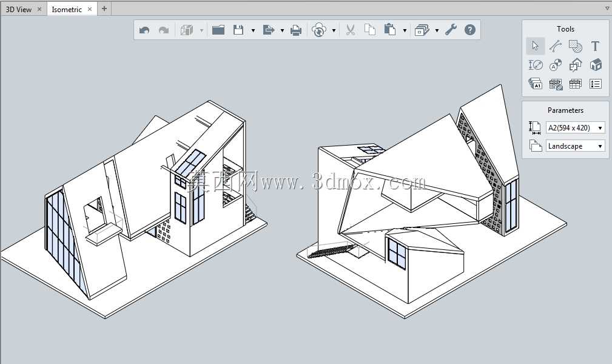Click the Copy icon
This screenshot has height=364, width=612.
point(369,30)
